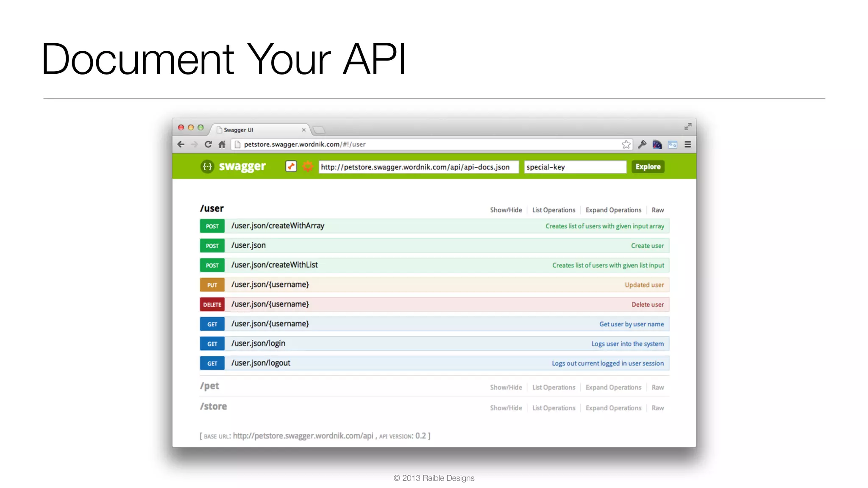Viewport: 868px width, 488px height.
Task: Click GET badge for logout
Action: (x=212, y=363)
